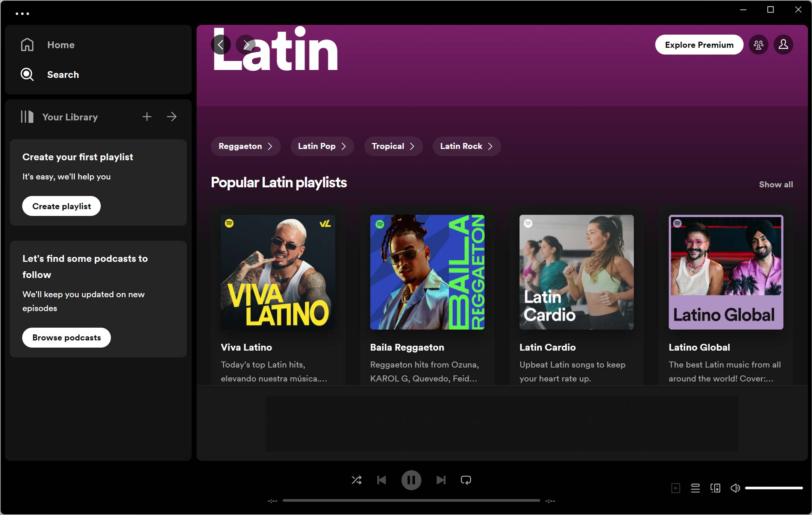Click the Create playlist button
The width and height of the screenshot is (812, 515).
[x=62, y=206]
